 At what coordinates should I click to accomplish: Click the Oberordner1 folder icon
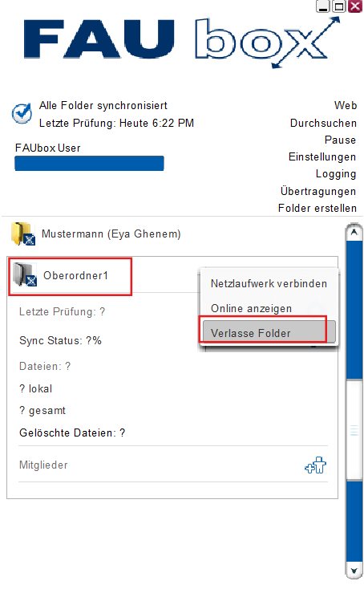[25, 274]
